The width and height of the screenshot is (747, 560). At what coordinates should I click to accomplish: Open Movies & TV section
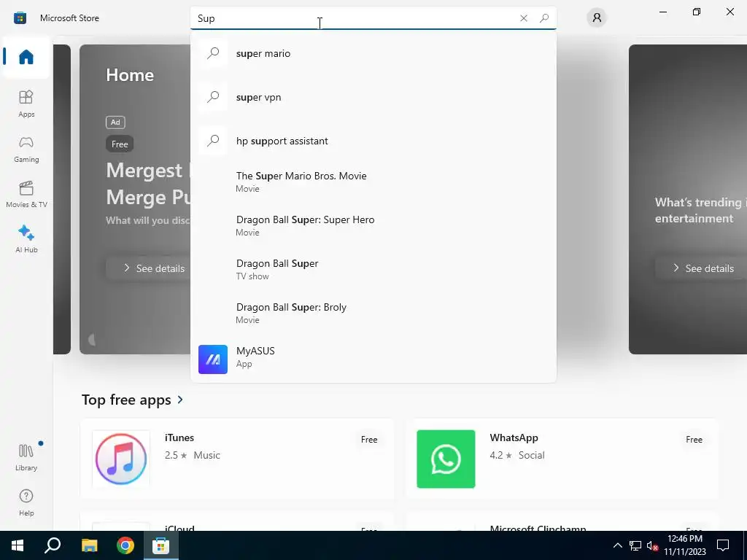pos(26,194)
